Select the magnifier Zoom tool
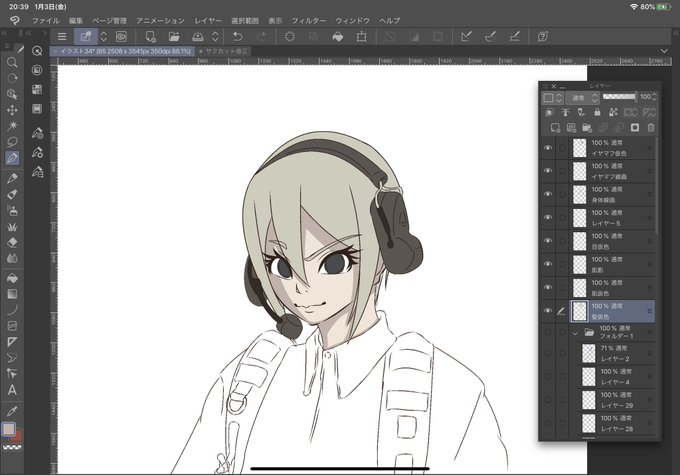 pos(12,62)
